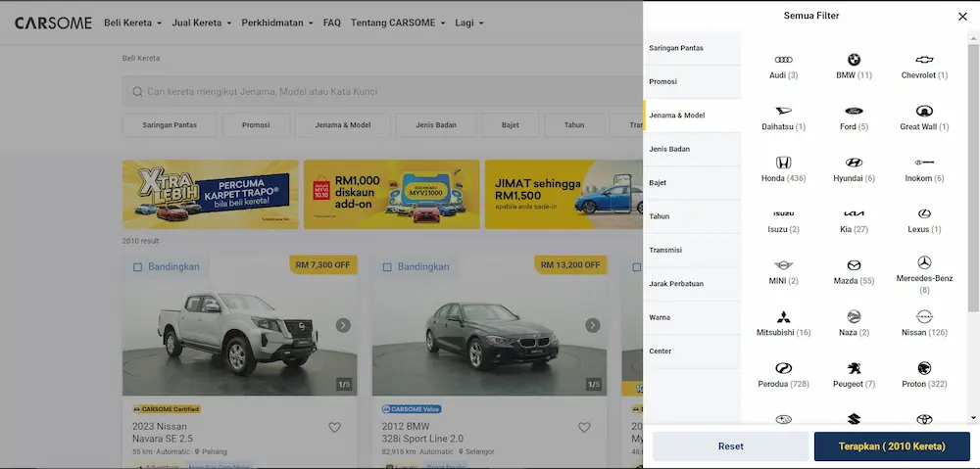980x469 pixels.
Task: Open the Transmisi sidebar tab
Action: click(692, 251)
